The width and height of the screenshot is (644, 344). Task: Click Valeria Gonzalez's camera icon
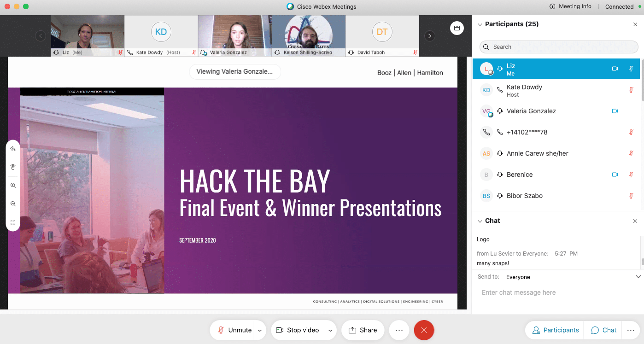pyautogui.click(x=615, y=111)
